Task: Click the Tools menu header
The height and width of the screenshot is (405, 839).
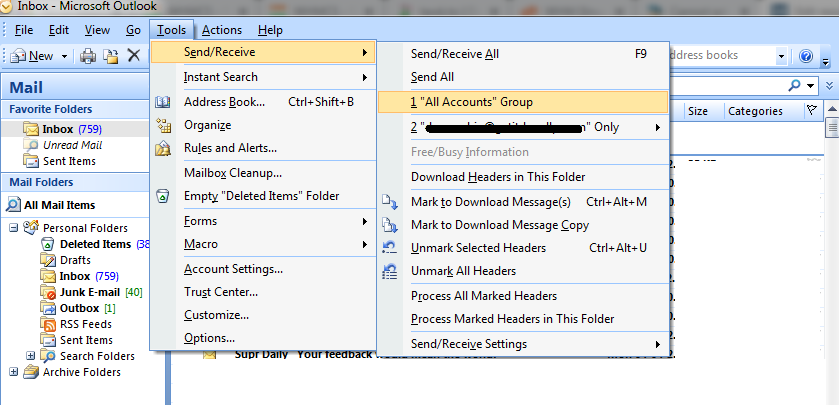Action: tap(172, 30)
